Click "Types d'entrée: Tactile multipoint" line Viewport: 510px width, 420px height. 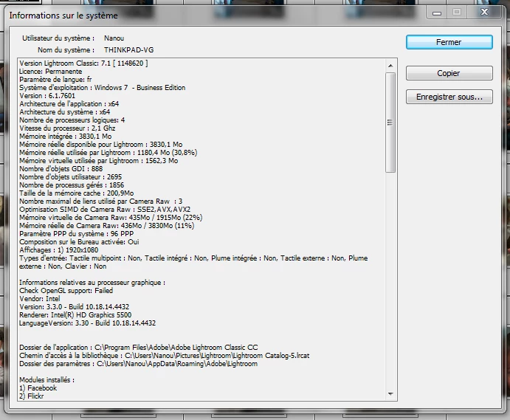point(193,262)
